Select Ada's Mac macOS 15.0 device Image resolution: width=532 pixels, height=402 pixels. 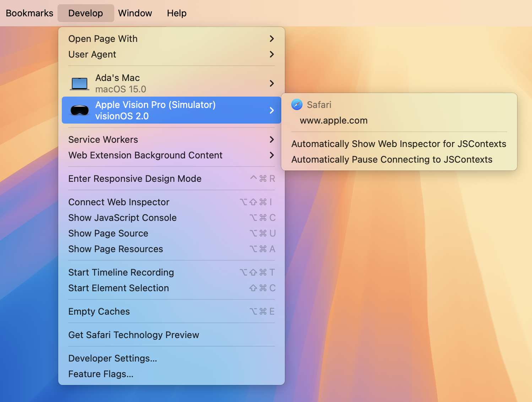[x=172, y=83]
